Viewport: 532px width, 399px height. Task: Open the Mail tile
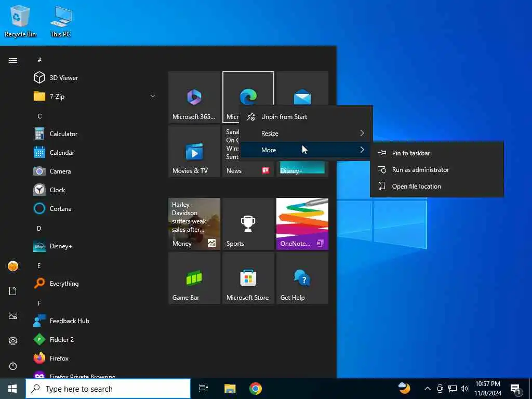[302, 88]
